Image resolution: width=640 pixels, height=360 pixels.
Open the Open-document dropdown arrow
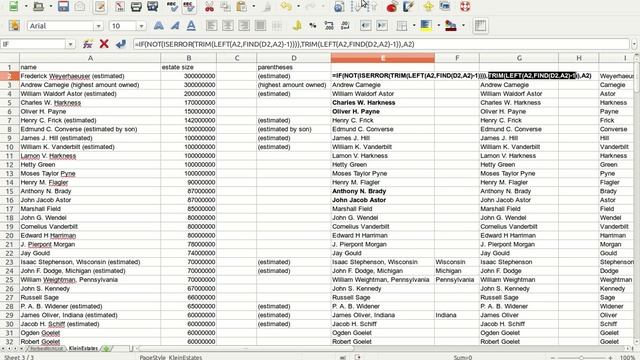point(51,6)
